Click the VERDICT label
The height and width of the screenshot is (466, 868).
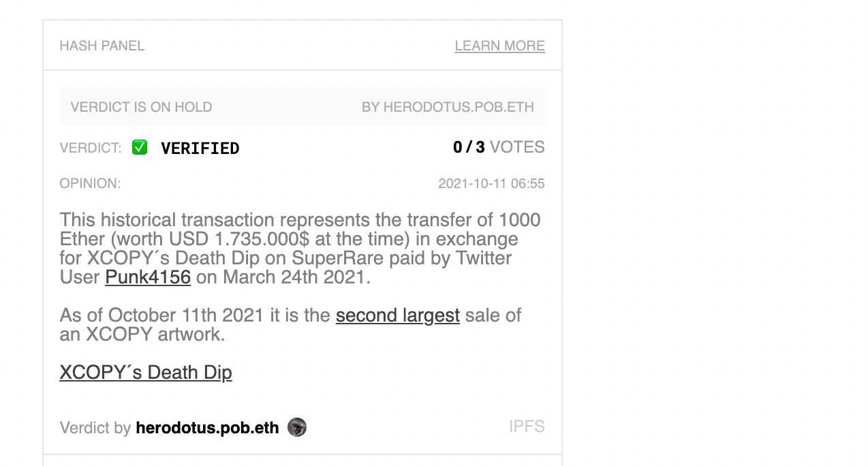click(91, 148)
